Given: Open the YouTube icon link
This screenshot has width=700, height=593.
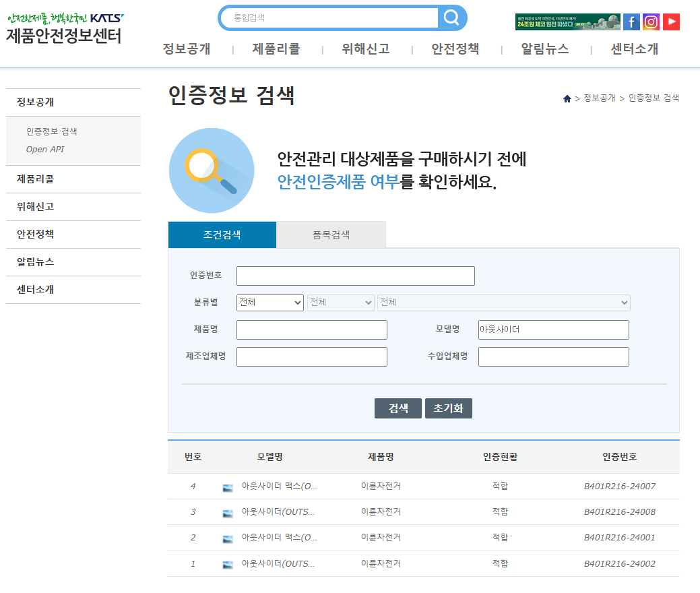Looking at the screenshot, I should tap(671, 22).
